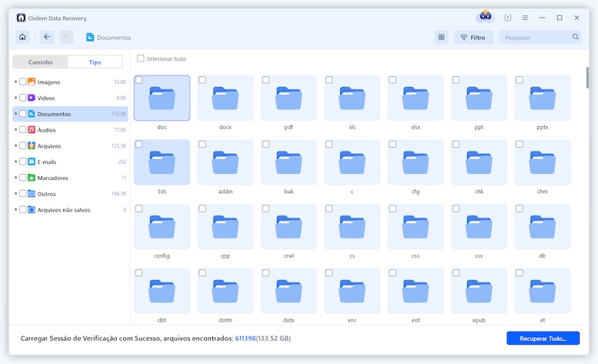Viewport: 598px width, 364px height.
Task: Open the hamburger menu
Action: point(525,17)
